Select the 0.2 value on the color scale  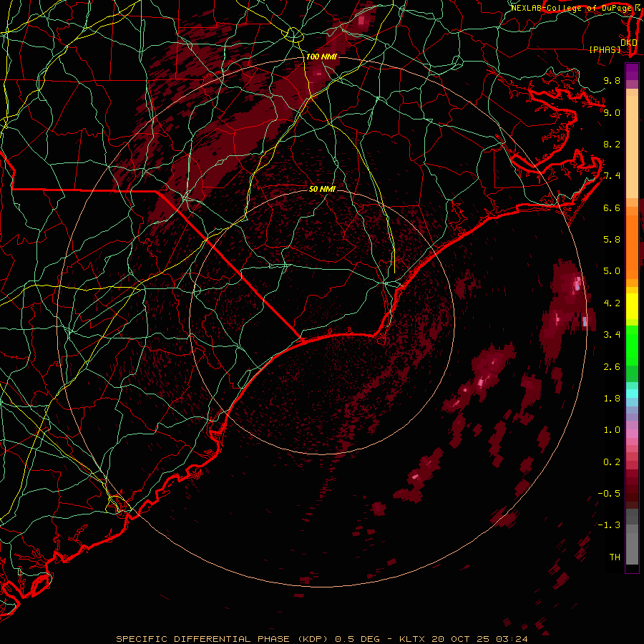click(612, 462)
